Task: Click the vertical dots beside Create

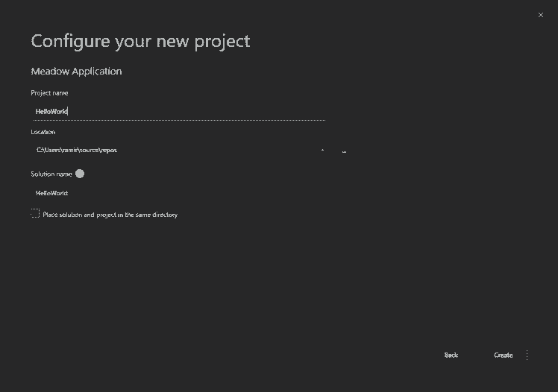Action: (x=527, y=355)
